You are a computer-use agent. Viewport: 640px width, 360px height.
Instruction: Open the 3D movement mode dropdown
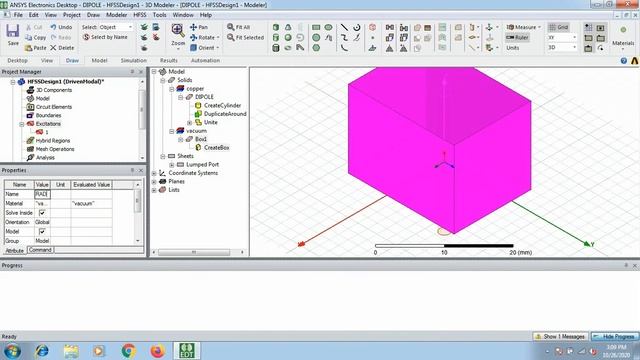coord(574,47)
